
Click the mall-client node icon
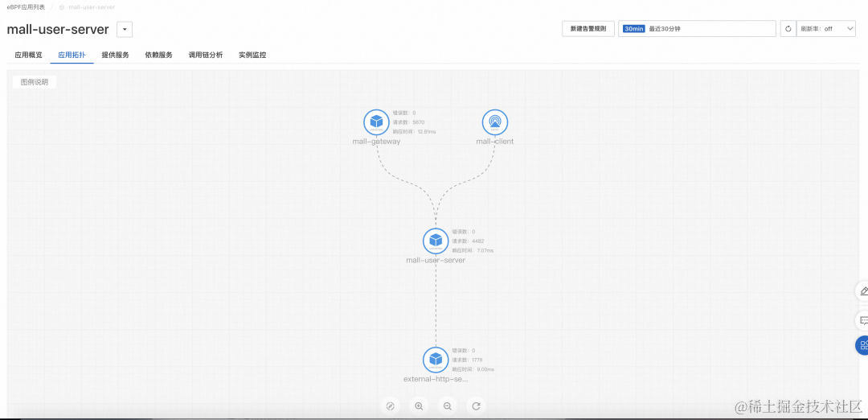coord(495,122)
